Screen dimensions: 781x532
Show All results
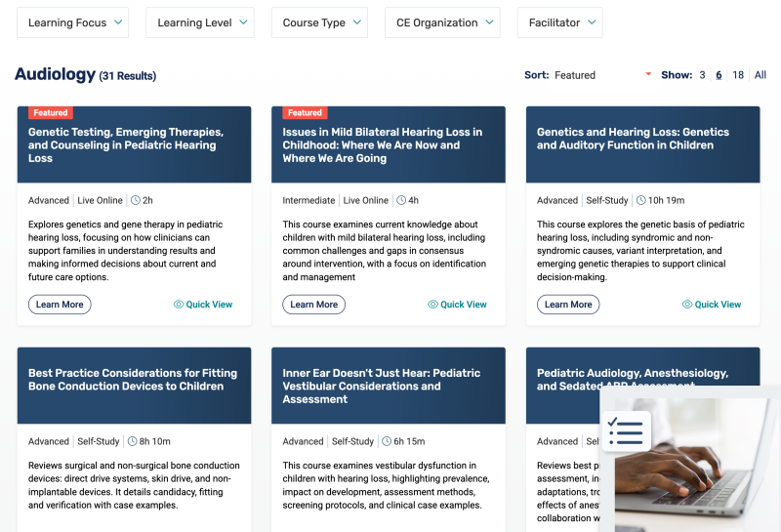[760, 75]
